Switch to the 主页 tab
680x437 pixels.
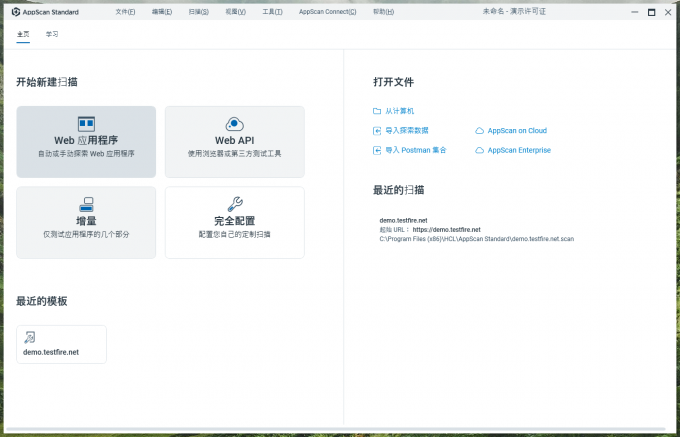click(23, 34)
